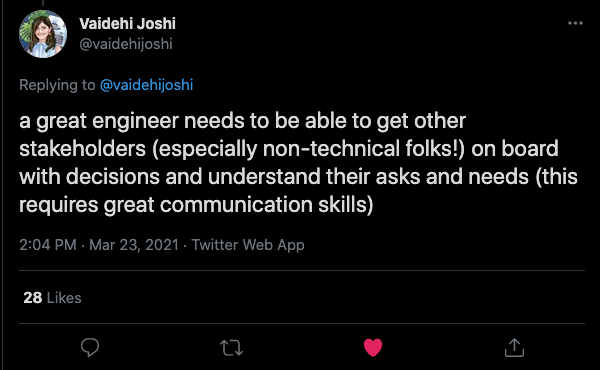Click the phrase 'communication skills)' in the tweet
This screenshot has width=600, height=370.
tap(266, 205)
